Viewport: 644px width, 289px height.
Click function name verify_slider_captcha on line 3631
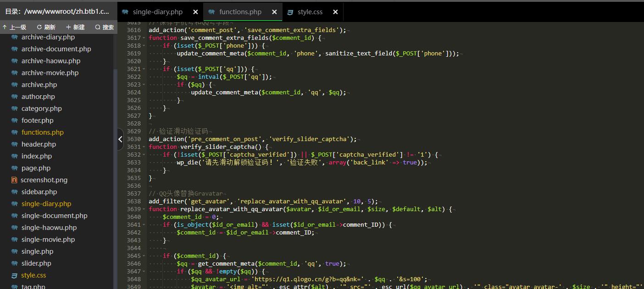tap(217, 147)
